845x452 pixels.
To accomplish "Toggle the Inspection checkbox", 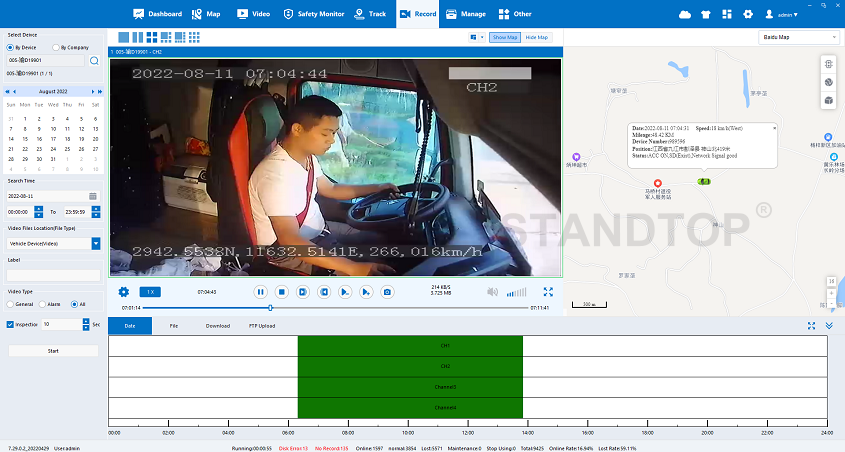I will (x=11, y=324).
